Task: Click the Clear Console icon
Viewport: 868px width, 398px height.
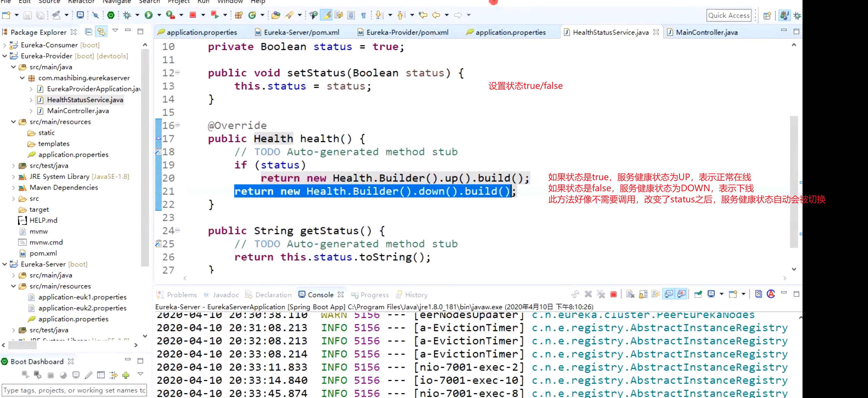Action: pos(630,294)
